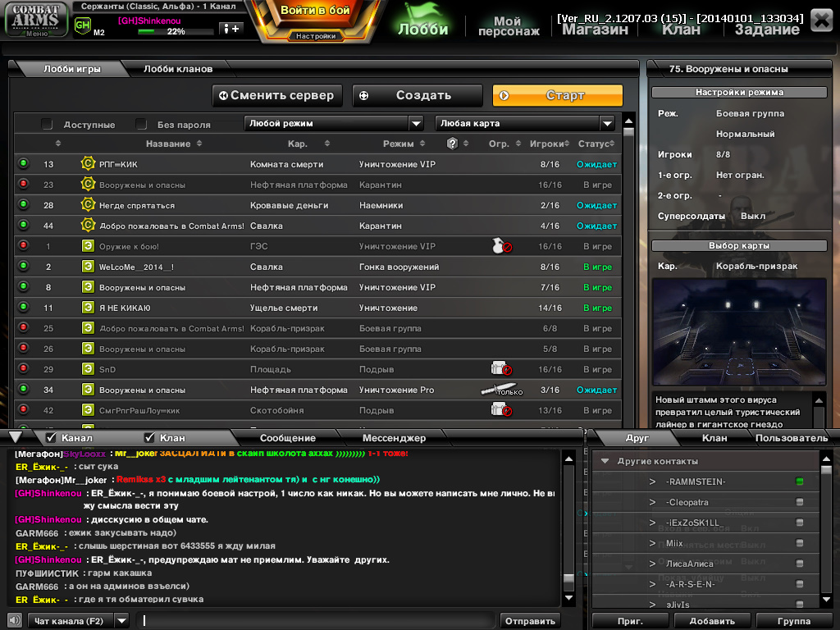Image resolution: width=840 pixels, height=630 pixels.
Task: Click the -Cleopatra status indicator
Action: pos(799,502)
